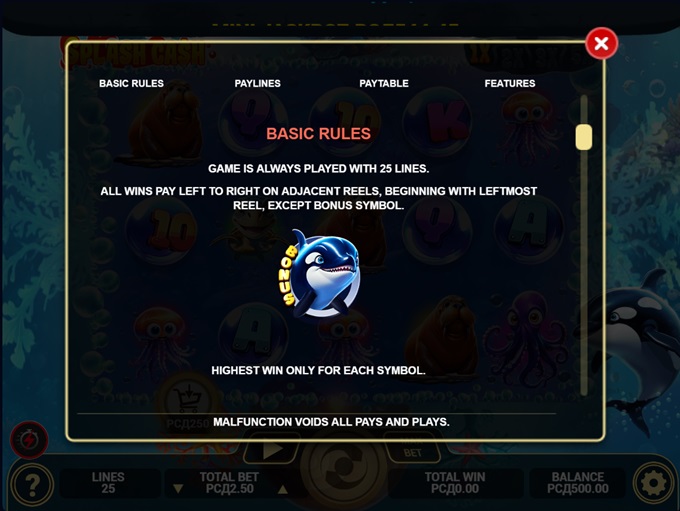The height and width of the screenshot is (511, 680).
Task: Open the settings gear icon
Action: [x=654, y=484]
